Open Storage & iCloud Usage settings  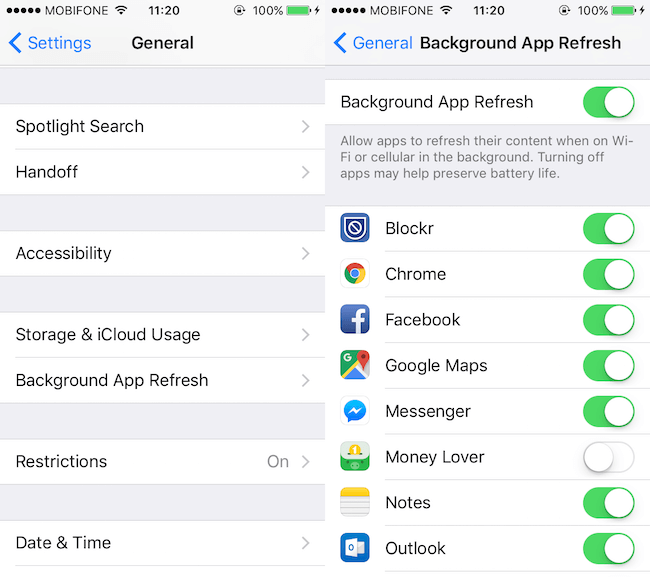[x=162, y=335]
